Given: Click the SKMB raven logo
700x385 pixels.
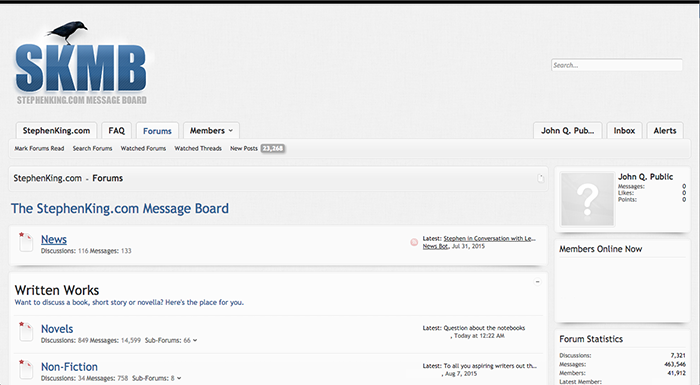Looking at the screenshot, I should 81,63.
